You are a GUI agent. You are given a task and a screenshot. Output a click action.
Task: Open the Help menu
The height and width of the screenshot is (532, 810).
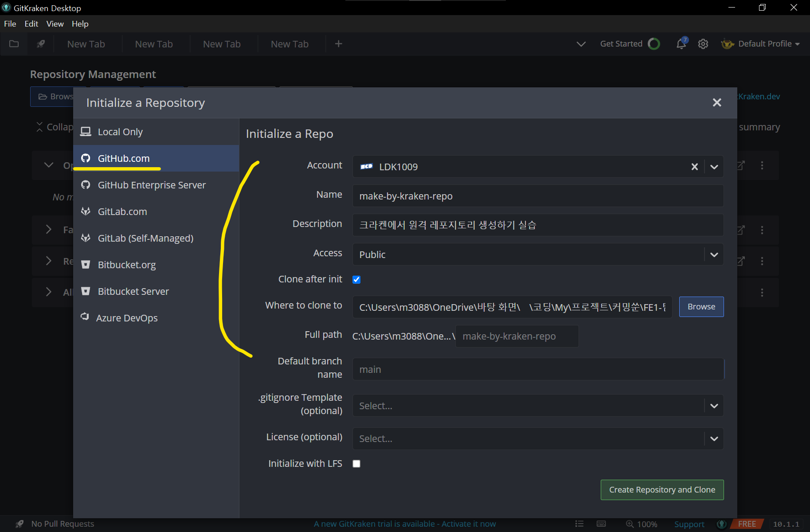click(80, 24)
